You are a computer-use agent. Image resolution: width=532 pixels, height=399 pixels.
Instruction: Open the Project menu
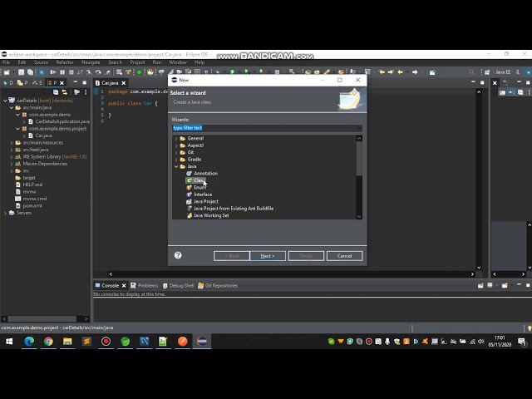coord(137,62)
